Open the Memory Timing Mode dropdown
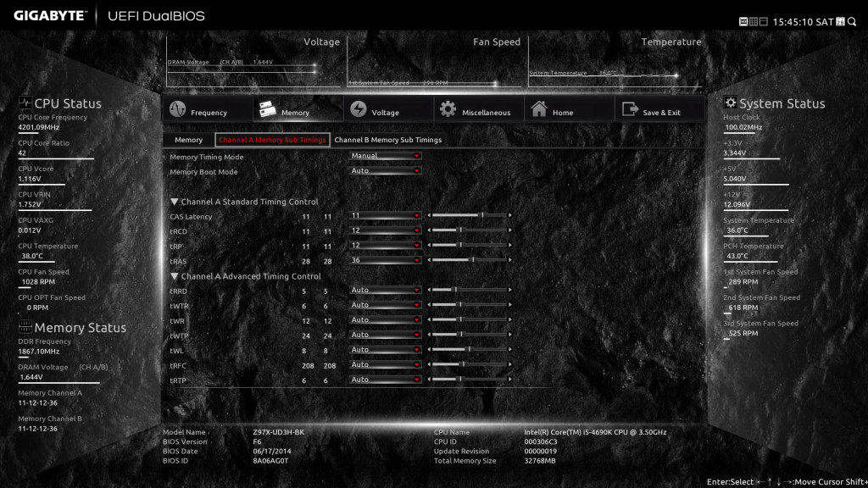 coord(386,156)
